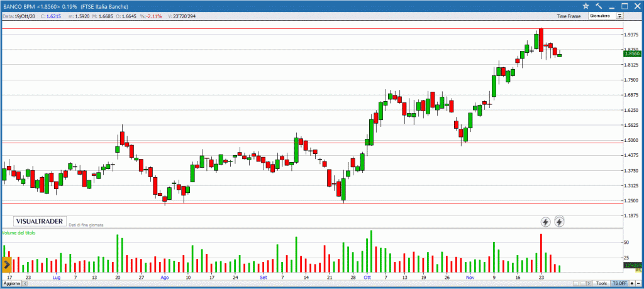
Task: Click the volume tag 12'425'6 on axis
Action: tap(633, 266)
